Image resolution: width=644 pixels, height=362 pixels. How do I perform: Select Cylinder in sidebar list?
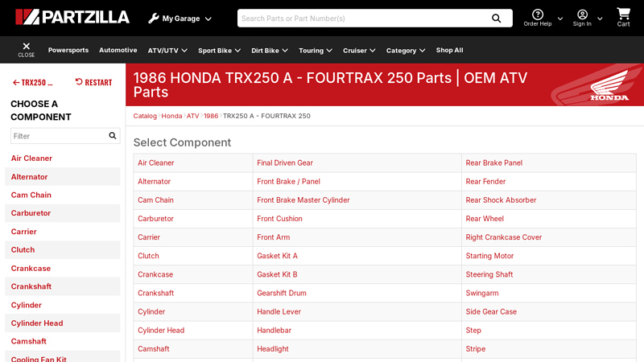[x=27, y=305]
